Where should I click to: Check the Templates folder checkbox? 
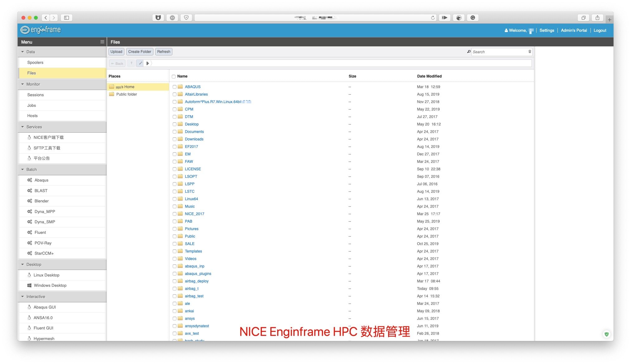pyautogui.click(x=175, y=251)
